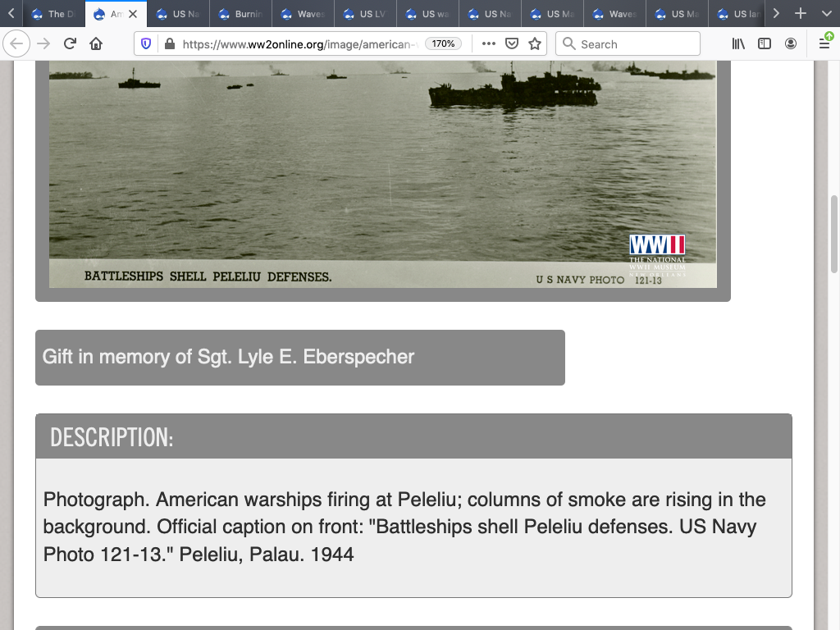Bookmark this page with the star
The height and width of the screenshot is (630, 840).
[x=535, y=44]
